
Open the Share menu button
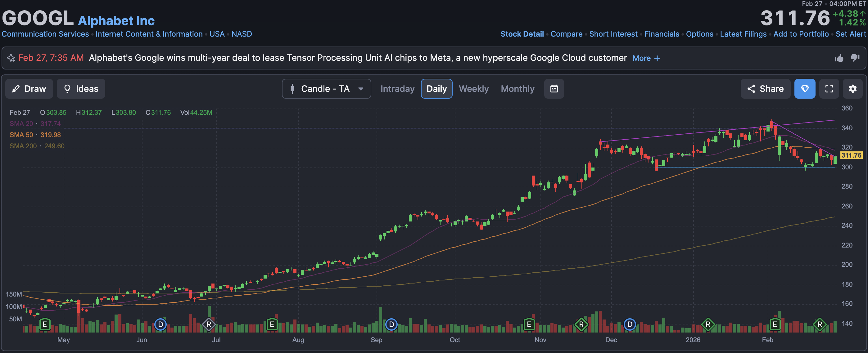pos(765,89)
